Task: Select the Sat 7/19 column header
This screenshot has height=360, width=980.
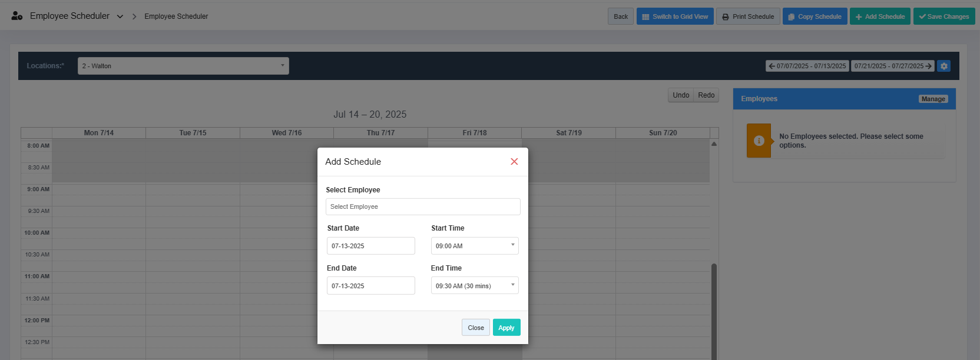Action: coord(569,133)
